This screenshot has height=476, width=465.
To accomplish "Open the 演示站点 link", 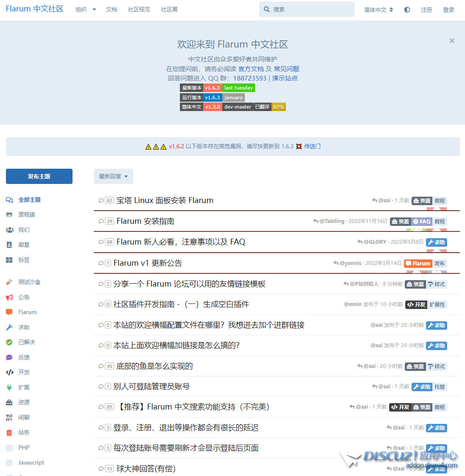I will pos(285,78).
